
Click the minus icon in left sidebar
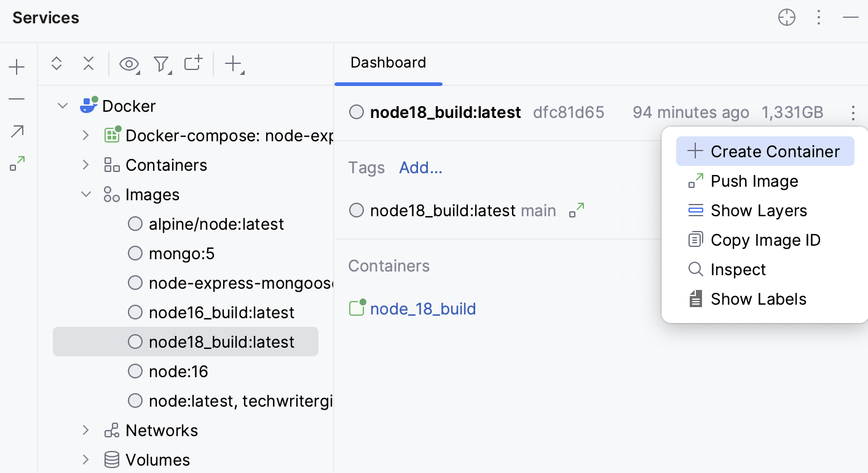pyautogui.click(x=17, y=99)
